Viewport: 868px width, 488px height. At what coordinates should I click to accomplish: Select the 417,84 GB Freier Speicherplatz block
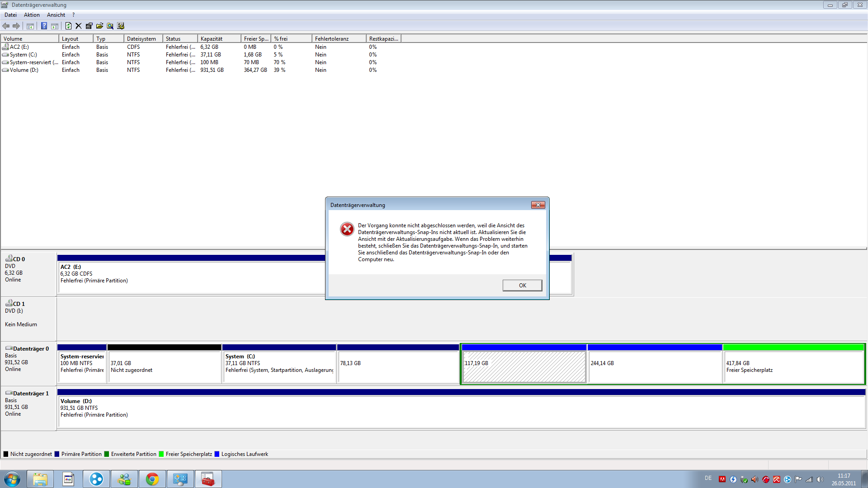click(793, 366)
